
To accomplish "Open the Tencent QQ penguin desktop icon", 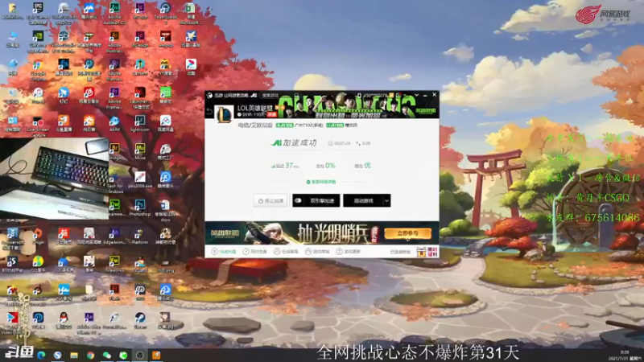I will pyautogui.click(x=64, y=321).
